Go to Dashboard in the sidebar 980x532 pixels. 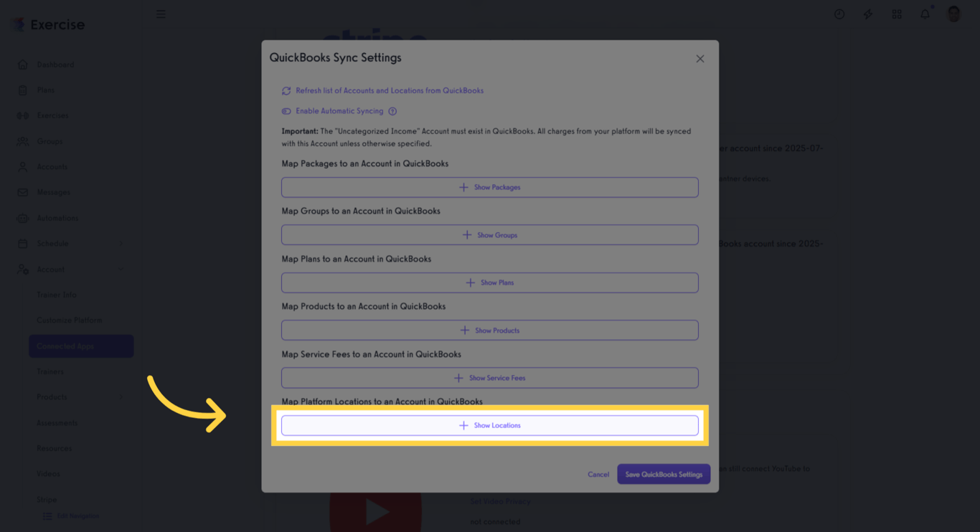pyautogui.click(x=55, y=65)
